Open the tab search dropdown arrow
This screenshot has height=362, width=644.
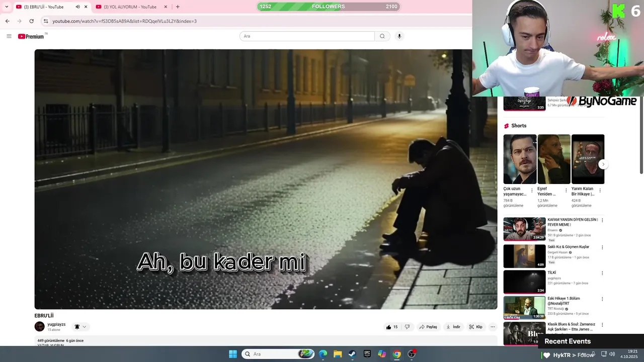(x=7, y=7)
